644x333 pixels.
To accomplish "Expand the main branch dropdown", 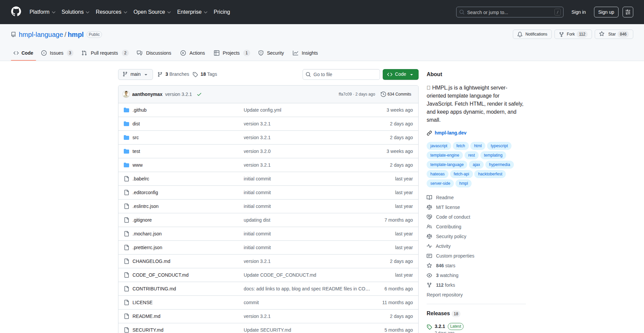I will click(x=135, y=74).
